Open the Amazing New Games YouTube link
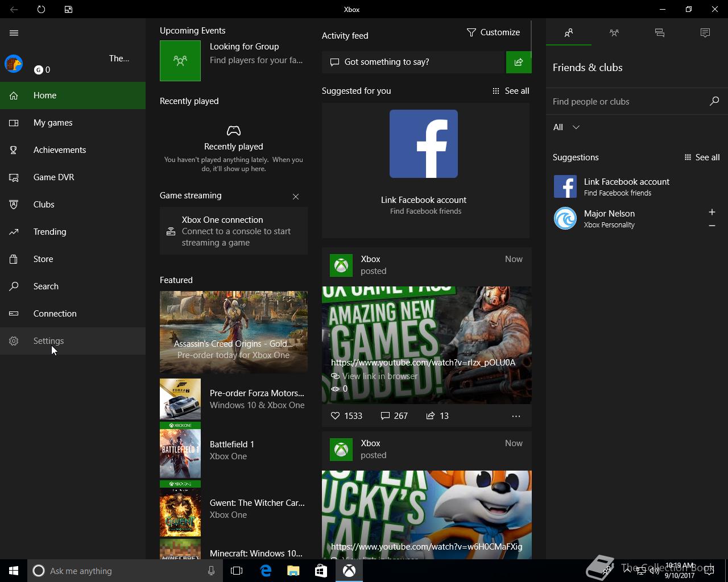This screenshot has height=582, width=728. 423,363
